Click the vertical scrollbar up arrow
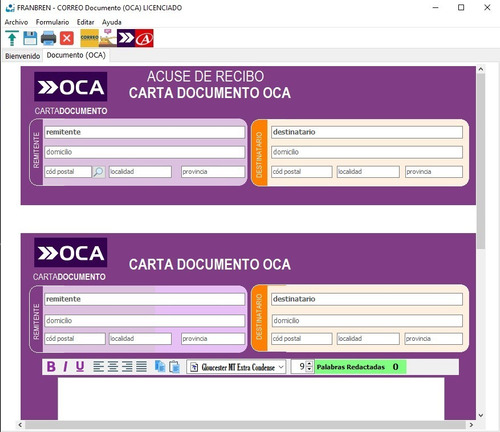This screenshot has height=432, width=500. point(481,69)
